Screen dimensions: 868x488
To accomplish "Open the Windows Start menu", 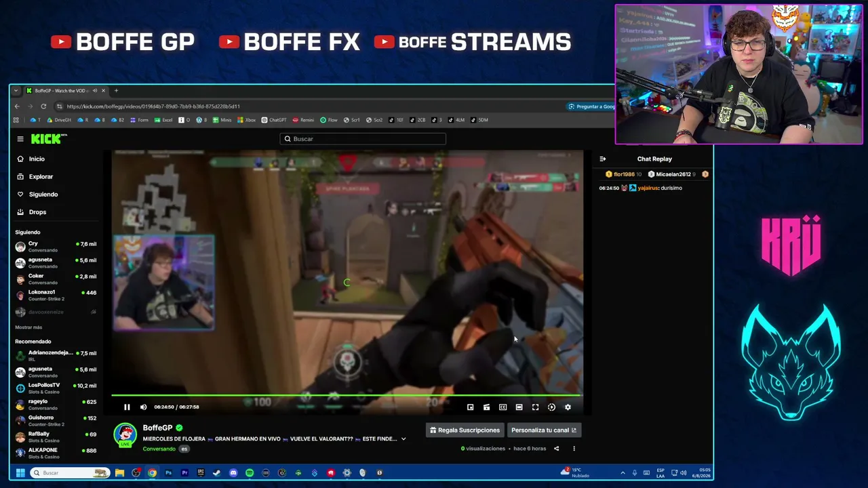I will tap(20, 473).
